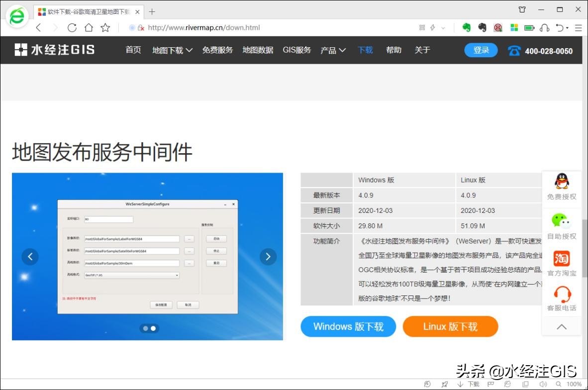Image resolution: width=588 pixels, height=390 pixels.
Task: Open the colorful grid apps extension
Action: pyautogui.click(x=514, y=27)
